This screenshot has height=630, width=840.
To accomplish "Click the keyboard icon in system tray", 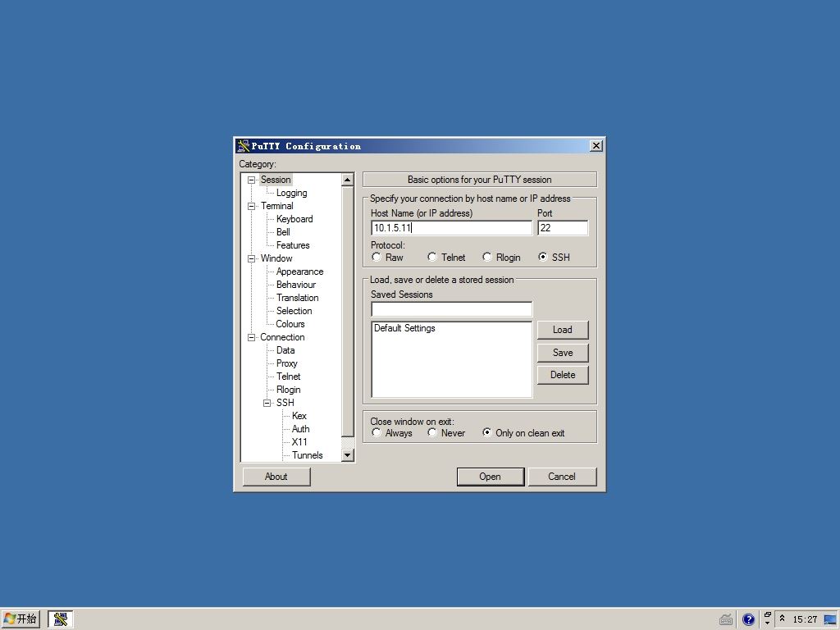I will point(726,620).
